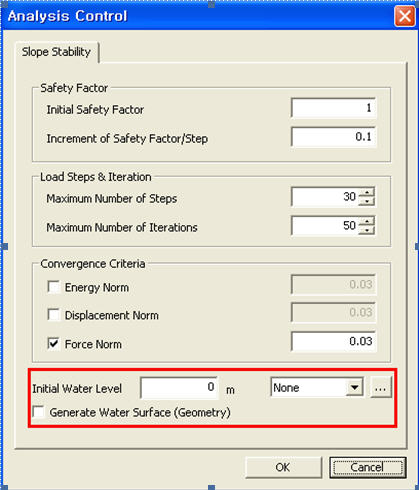Image resolution: width=419 pixels, height=490 pixels.
Task: Enable the Displacement Norm checkbox
Action: pos(54,315)
